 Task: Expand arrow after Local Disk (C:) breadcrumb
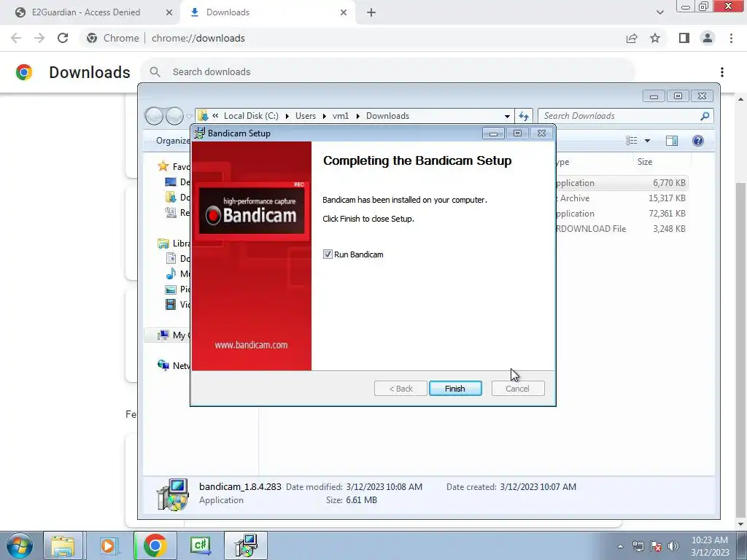287,116
